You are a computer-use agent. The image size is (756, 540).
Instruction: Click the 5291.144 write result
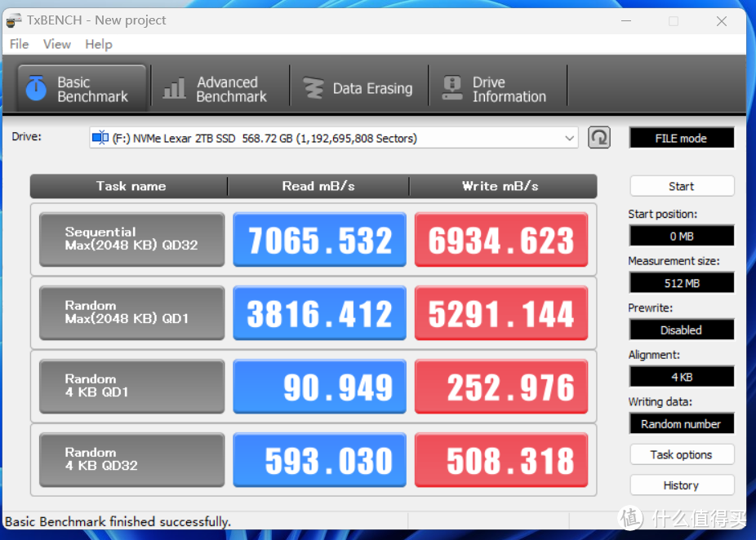tap(501, 313)
